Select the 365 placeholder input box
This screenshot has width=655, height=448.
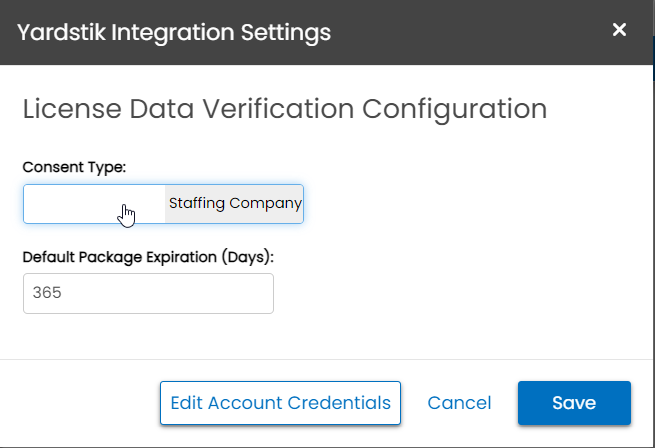(148, 293)
